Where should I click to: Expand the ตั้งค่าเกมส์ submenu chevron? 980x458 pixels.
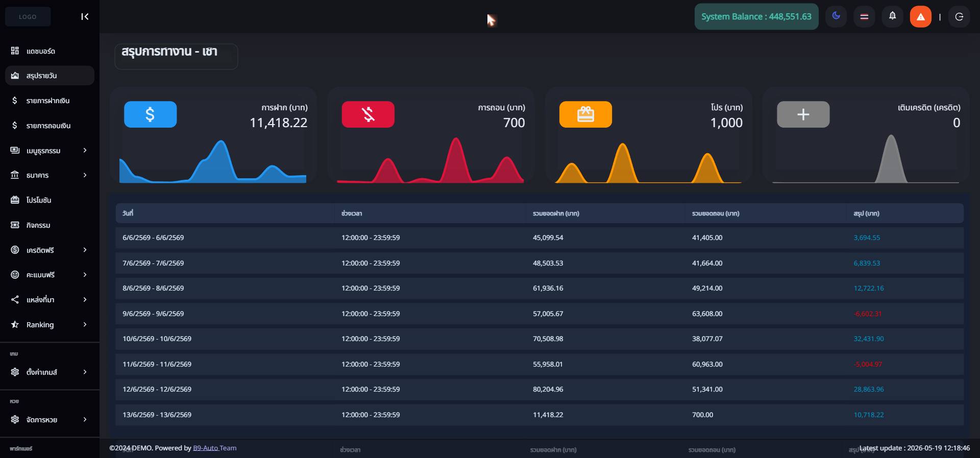point(85,372)
